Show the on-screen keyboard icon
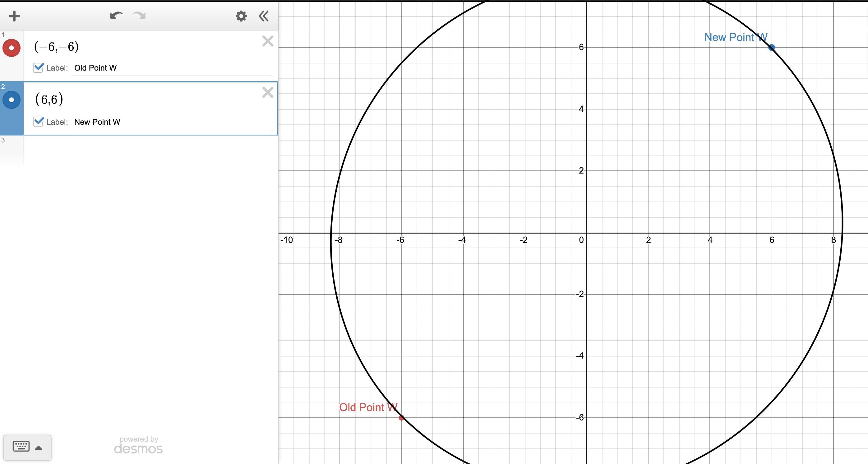This screenshot has height=464, width=868. coord(21,447)
